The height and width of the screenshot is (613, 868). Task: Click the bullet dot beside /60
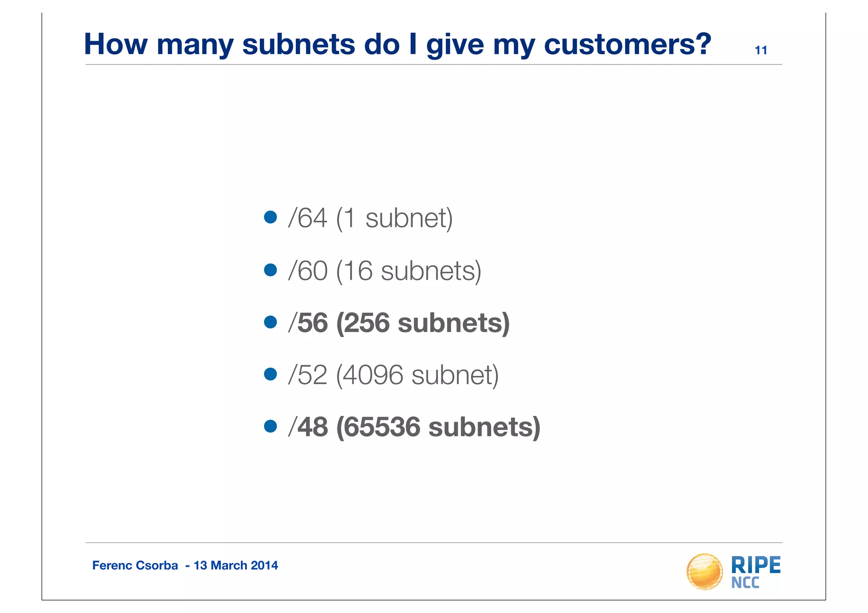(270, 270)
